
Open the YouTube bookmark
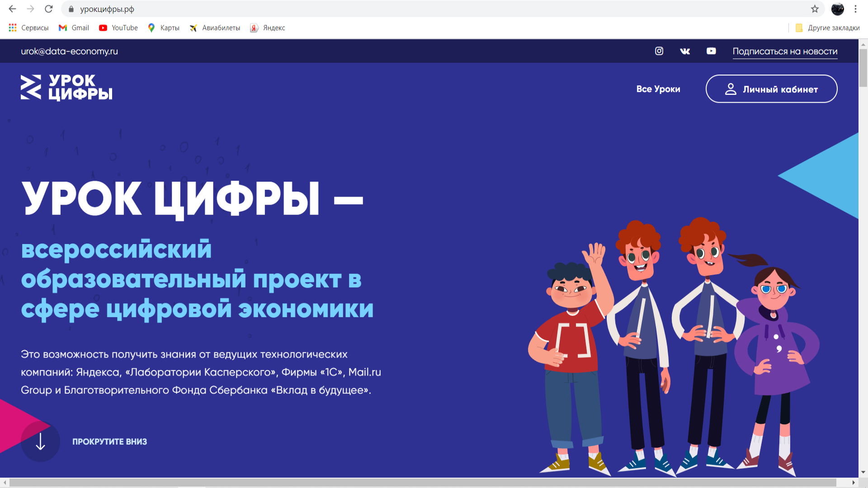coord(118,28)
